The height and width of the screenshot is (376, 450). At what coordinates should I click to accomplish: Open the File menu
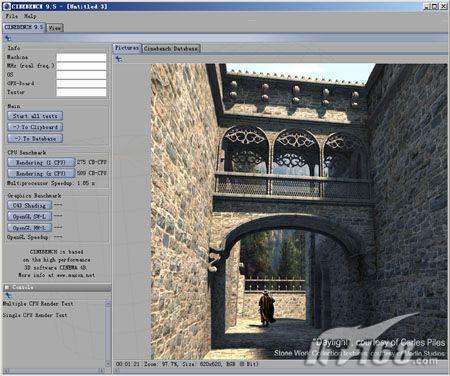tap(12, 16)
